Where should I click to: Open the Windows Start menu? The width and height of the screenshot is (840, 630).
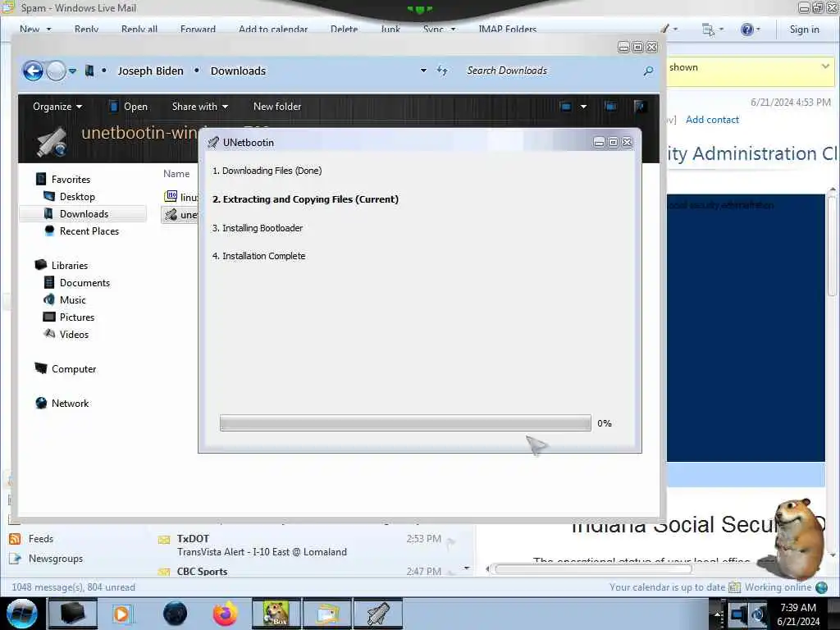pos(21,614)
